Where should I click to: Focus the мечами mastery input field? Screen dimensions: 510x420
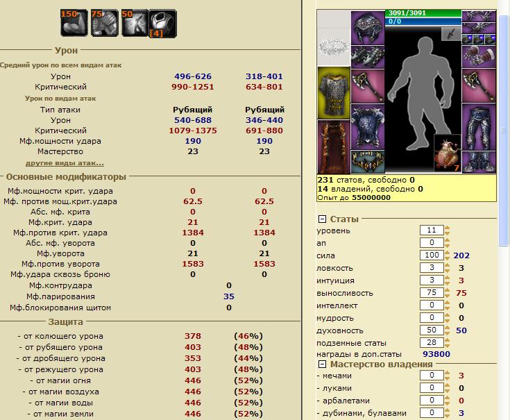point(432,376)
